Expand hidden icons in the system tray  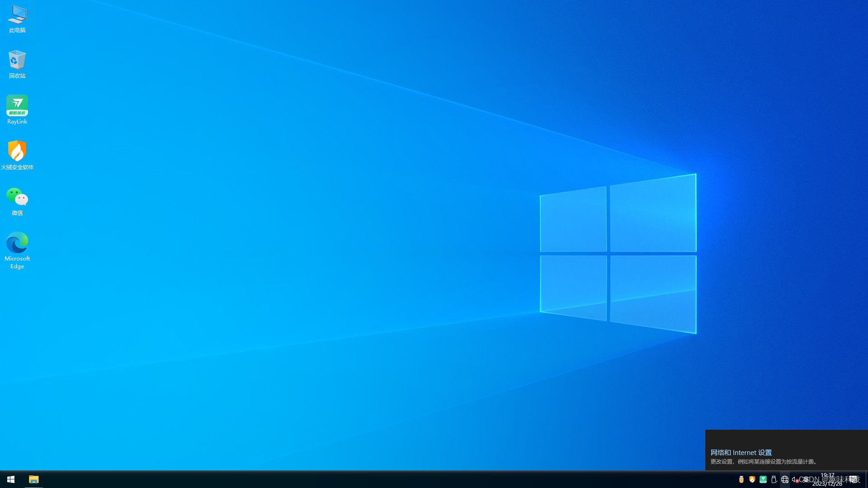pos(731,479)
